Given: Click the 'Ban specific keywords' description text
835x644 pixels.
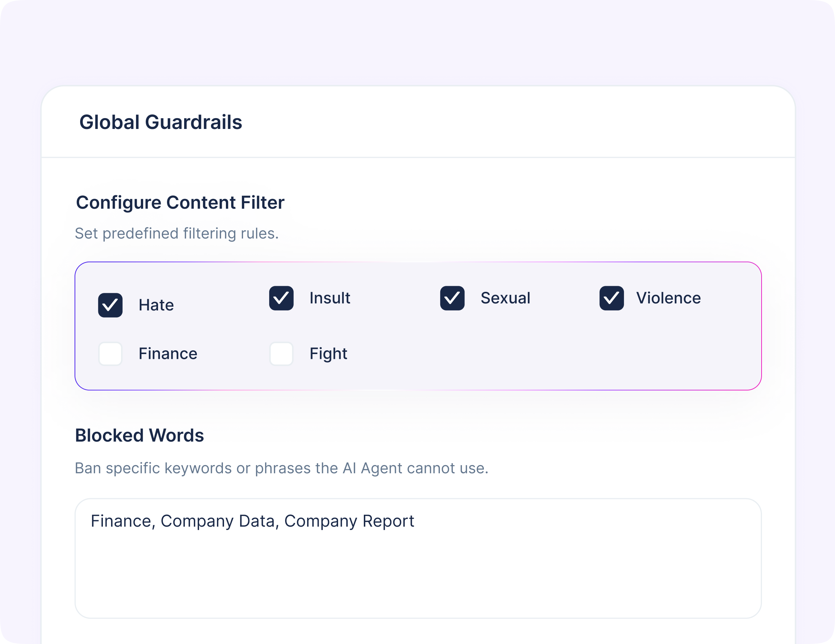Looking at the screenshot, I should coord(281,468).
